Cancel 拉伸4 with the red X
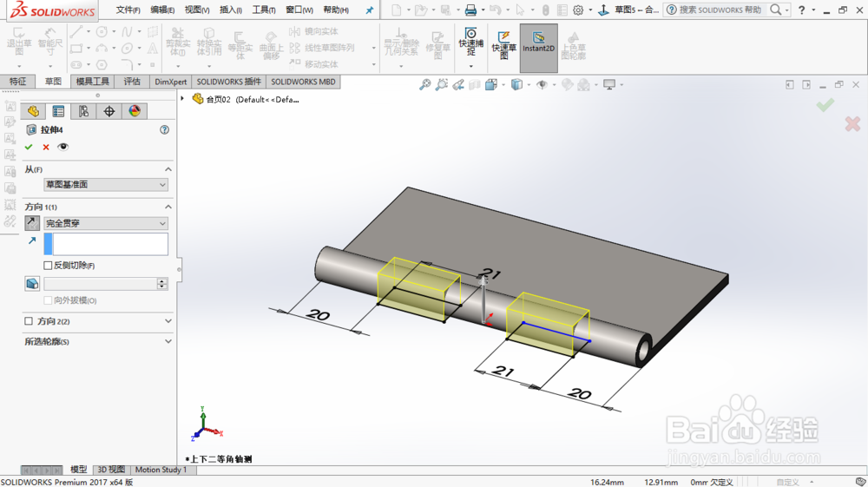Image resolution: width=868 pixels, height=487 pixels. [x=46, y=148]
